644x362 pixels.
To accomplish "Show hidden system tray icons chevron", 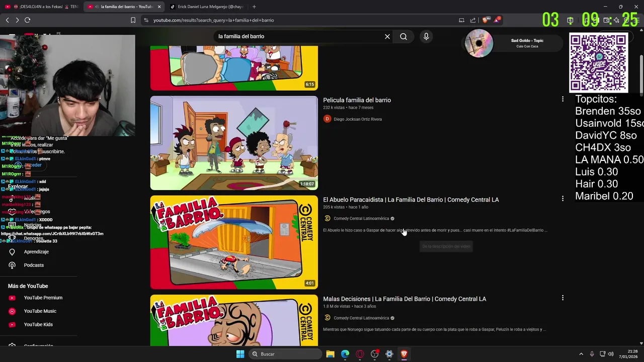I will pyautogui.click(x=581, y=354).
